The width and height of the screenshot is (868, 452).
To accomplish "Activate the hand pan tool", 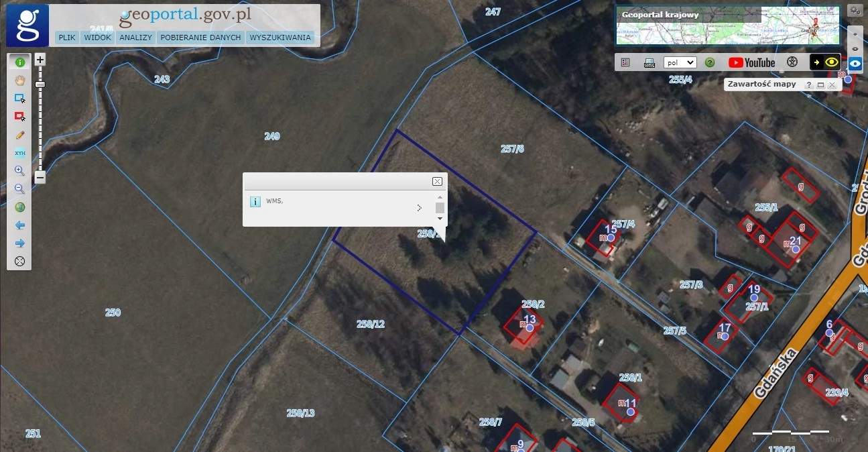I will pos(20,80).
